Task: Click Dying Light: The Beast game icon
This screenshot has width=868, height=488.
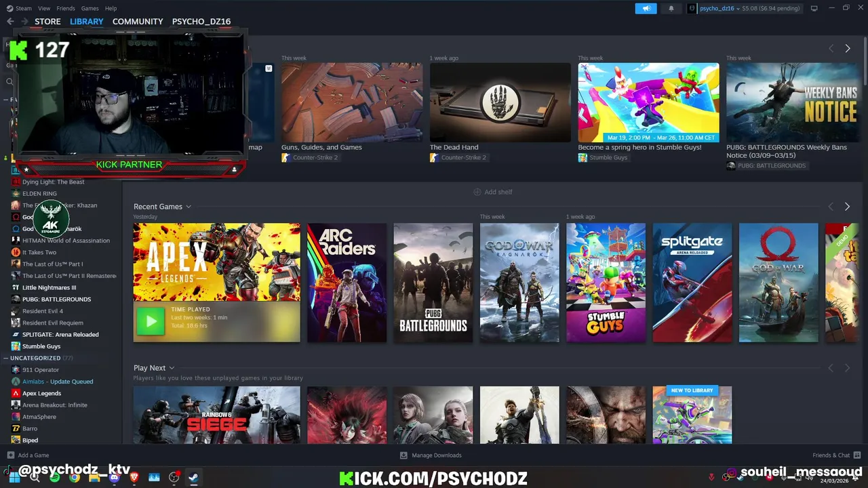Action: point(16,182)
